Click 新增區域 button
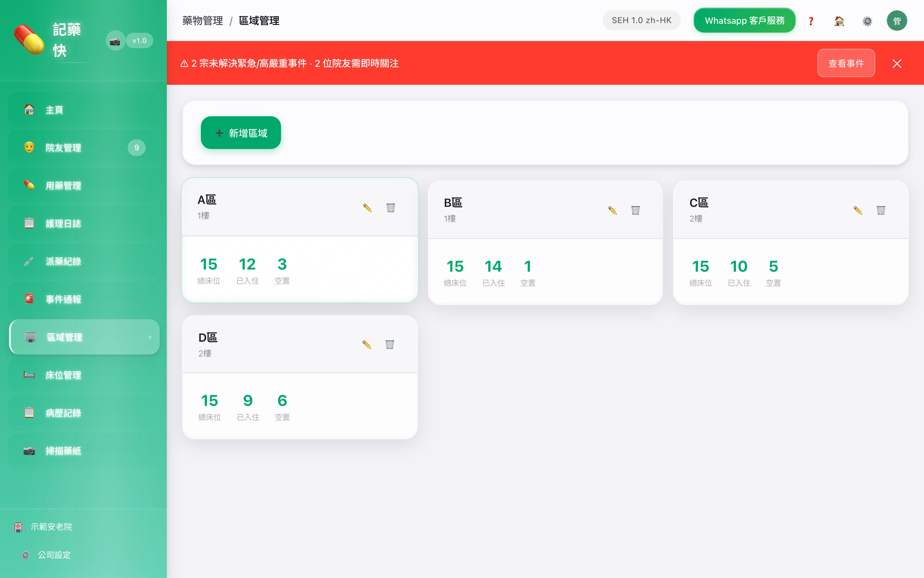924x578 pixels. [241, 133]
